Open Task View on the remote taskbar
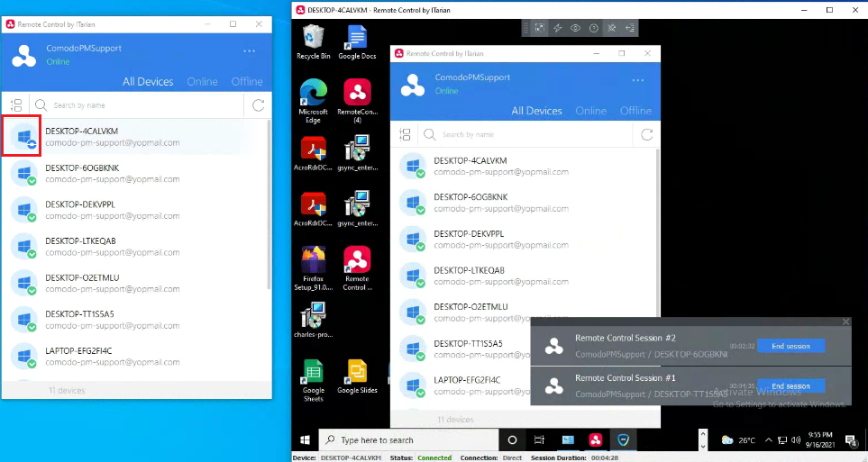Screen dimensions: 868x462 539,439
